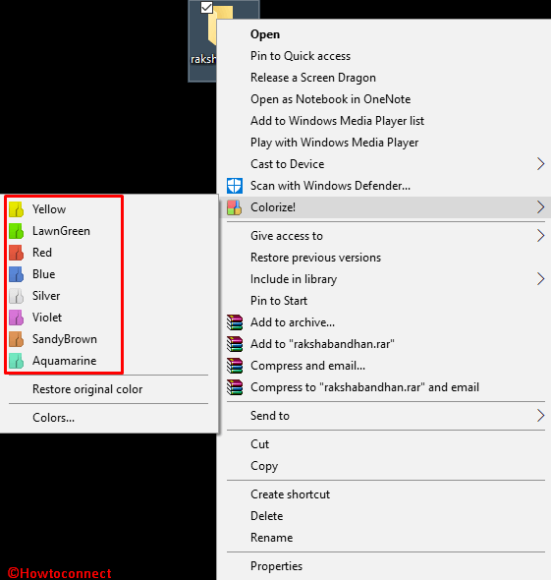
Task: Click the SandyBrown folder color icon
Action: [x=17, y=339]
